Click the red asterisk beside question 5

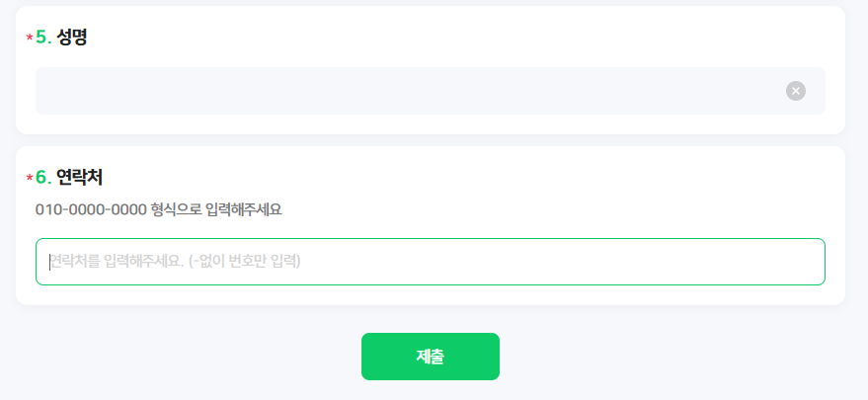[30, 39]
